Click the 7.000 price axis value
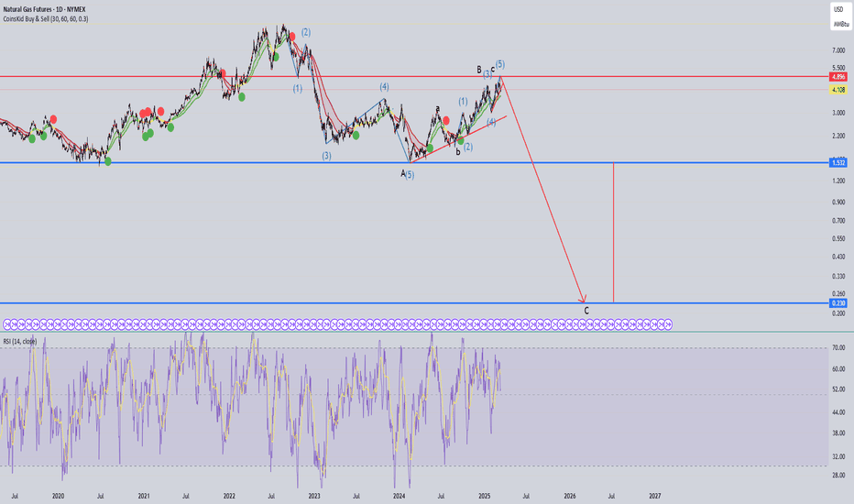The image size is (854, 504). pos(838,50)
